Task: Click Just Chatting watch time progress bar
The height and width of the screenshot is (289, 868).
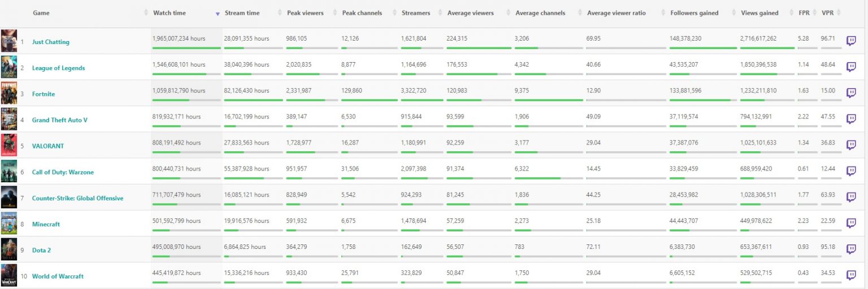Action: [x=186, y=48]
